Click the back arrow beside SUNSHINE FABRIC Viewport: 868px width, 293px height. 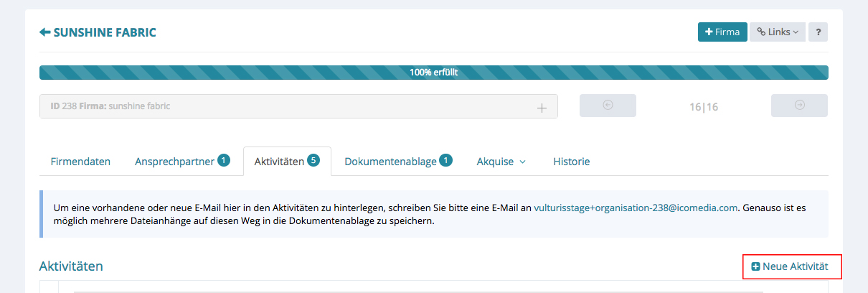(x=44, y=32)
